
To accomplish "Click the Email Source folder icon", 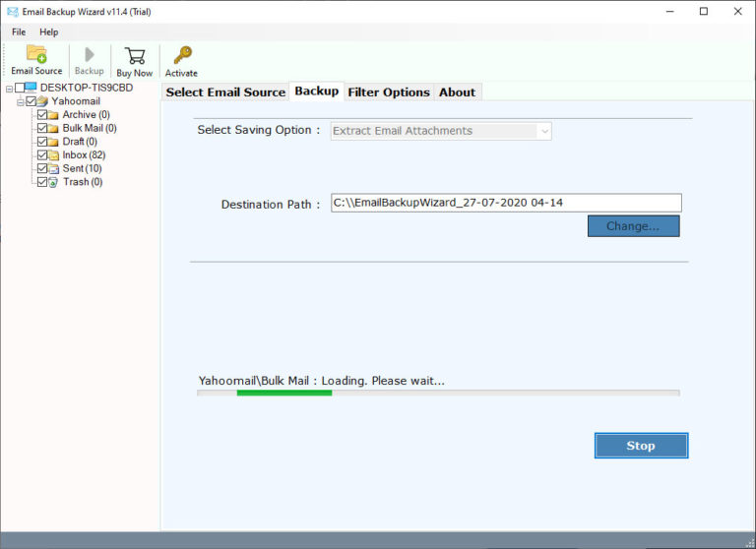I will tap(36, 54).
